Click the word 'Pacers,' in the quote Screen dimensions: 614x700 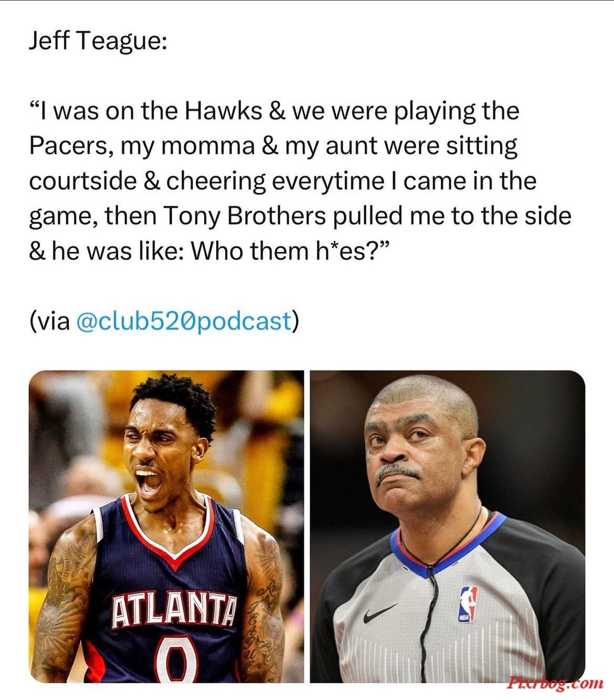[x=71, y=146]
